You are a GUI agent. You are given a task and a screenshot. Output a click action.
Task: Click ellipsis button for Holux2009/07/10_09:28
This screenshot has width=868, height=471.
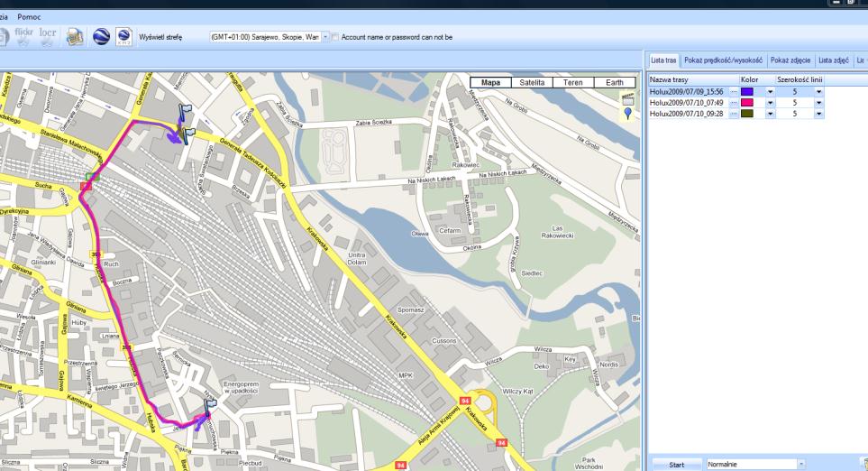click(x=734, y=114)
